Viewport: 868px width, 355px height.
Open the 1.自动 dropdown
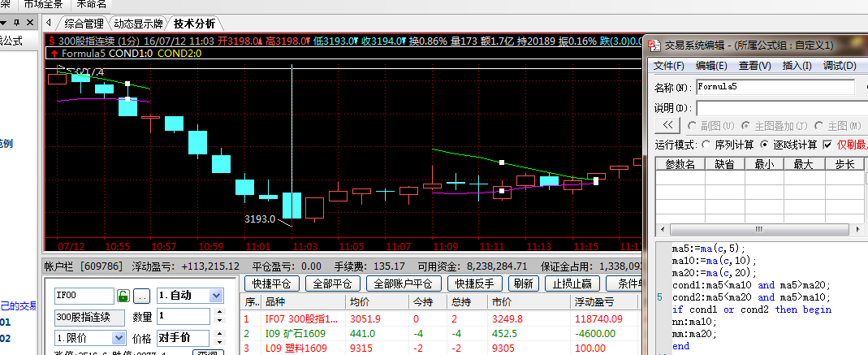[216, 296]
